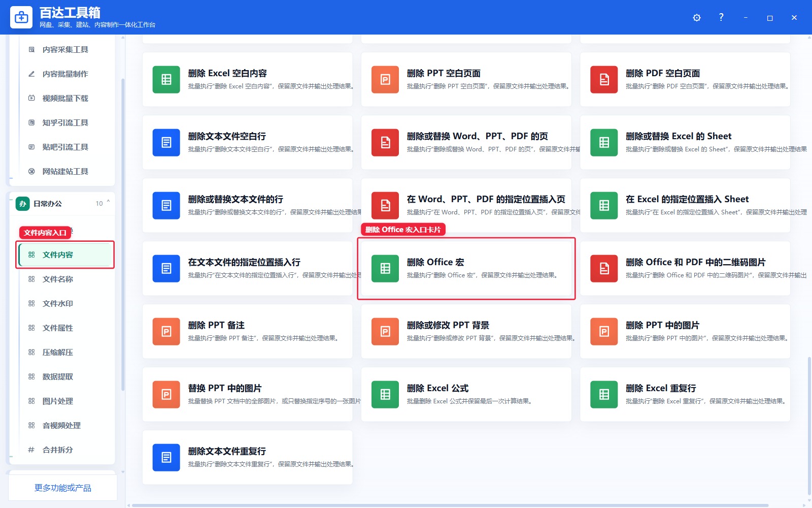Image resolution: width=812 pixels, height=508 pixels.
Task: Click the 在文本文件的指定位置插入行 icon
Action: point(166,269)
